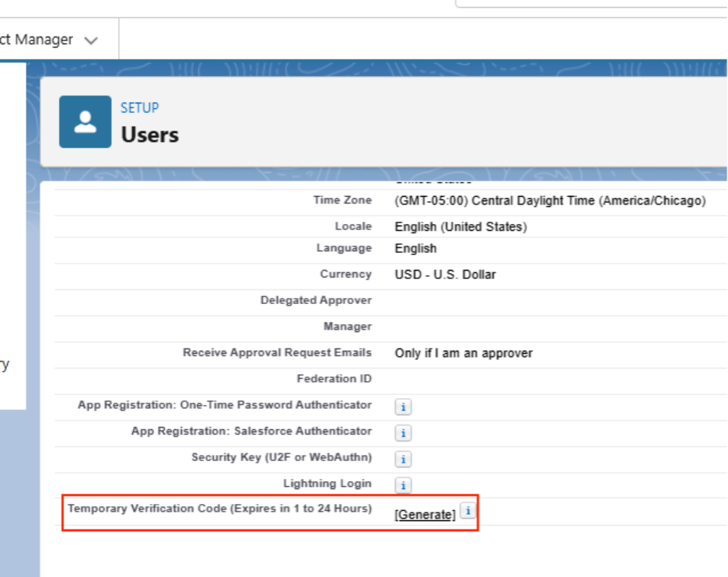Image resolution: width=728 pixels, height=577 pixels.
Task: Click the Delegated Approver field label
Action: click(316, 300)
